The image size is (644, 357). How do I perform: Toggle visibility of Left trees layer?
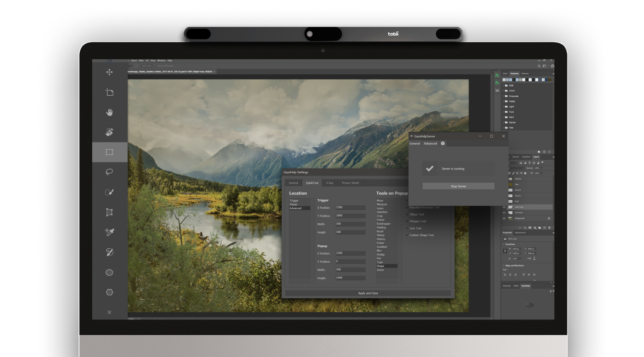[504, 213]
